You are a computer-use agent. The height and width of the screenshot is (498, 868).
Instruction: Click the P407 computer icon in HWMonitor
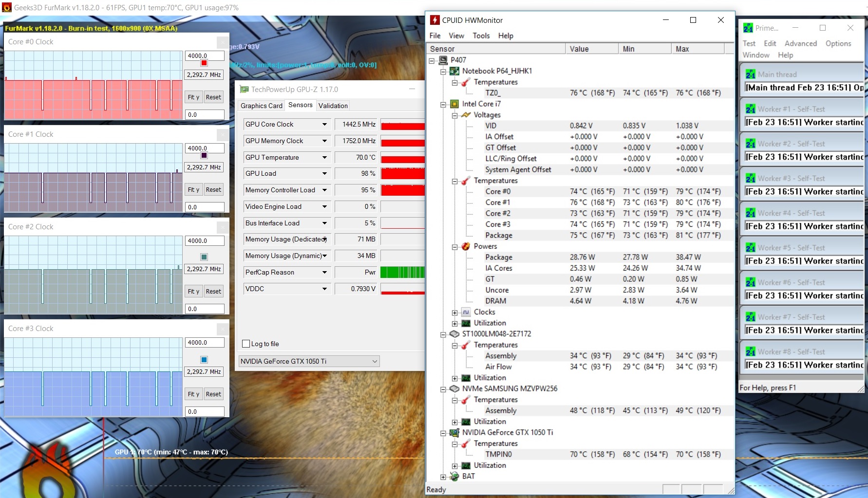(x=443, y=60)
